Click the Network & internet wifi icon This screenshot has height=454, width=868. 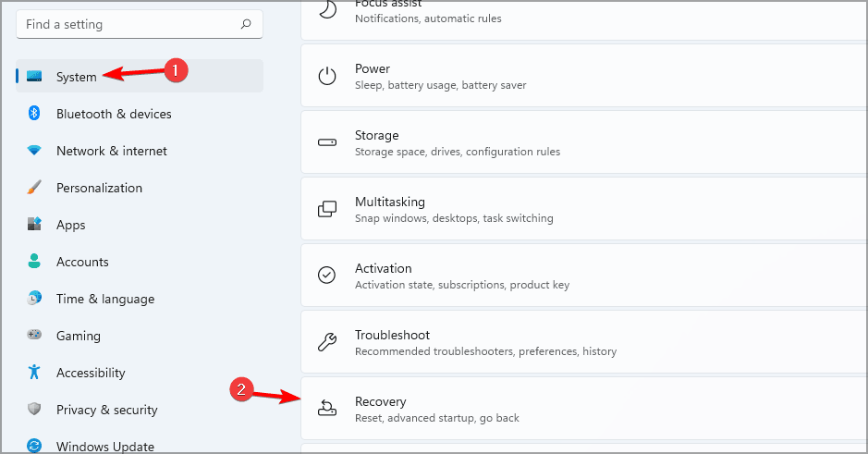[34, 151]
